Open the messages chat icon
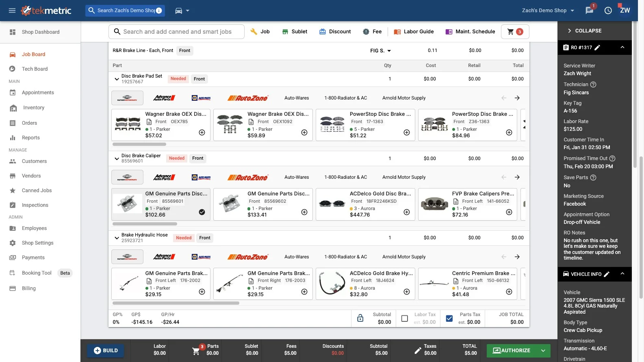This screenshot has width=644, height=362. click(x=589, y=11)
